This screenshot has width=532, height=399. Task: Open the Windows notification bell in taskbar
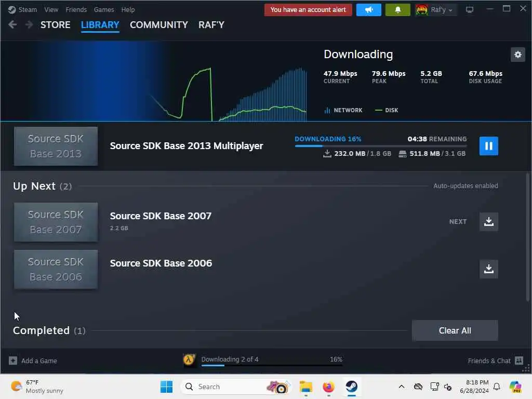click(497, 387)
